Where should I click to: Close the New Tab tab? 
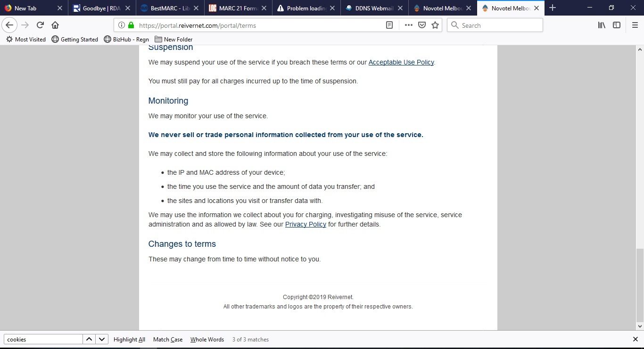point(59,8)
